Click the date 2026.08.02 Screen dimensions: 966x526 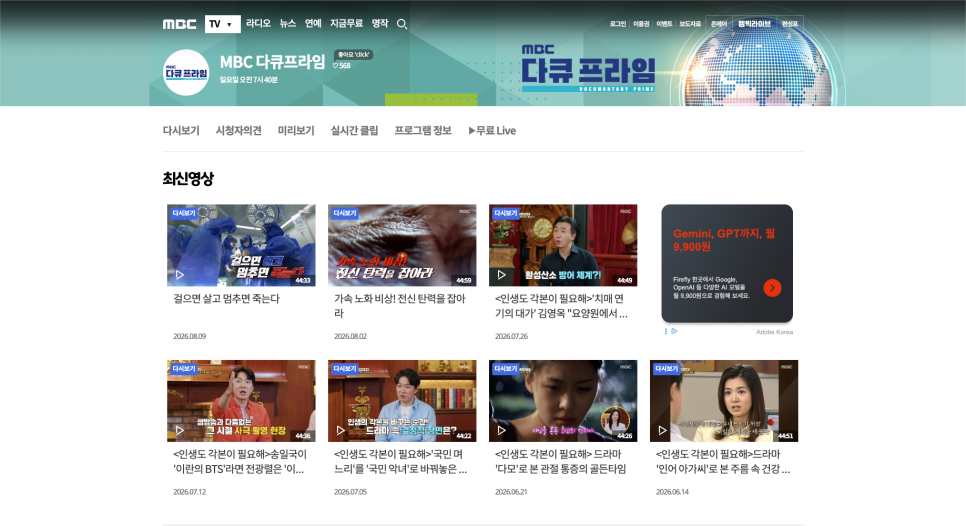pyautogui.click(x=351, y=336)
